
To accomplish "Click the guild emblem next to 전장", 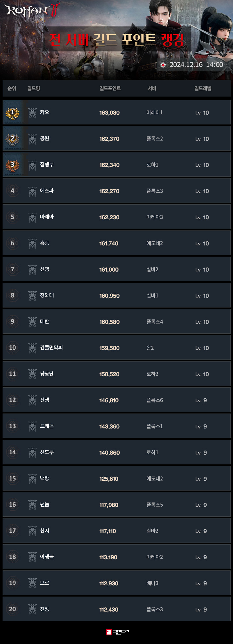I will (33, 610).
